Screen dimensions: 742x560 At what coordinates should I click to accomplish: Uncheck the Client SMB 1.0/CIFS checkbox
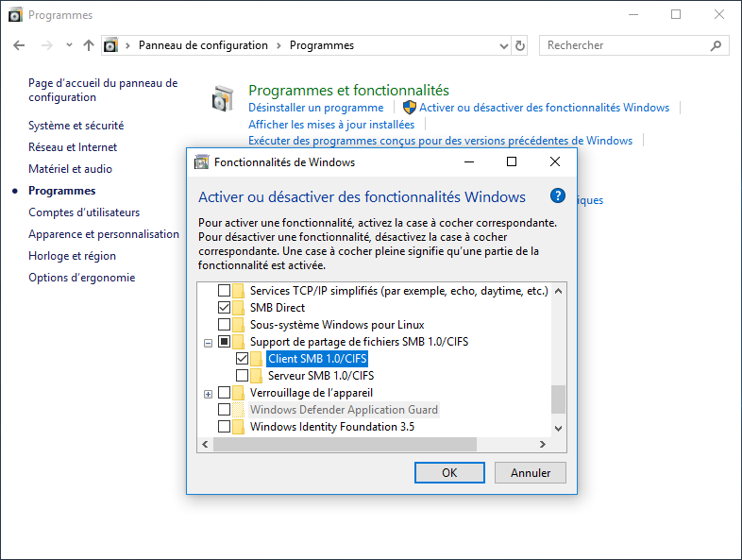coord(243,359)
